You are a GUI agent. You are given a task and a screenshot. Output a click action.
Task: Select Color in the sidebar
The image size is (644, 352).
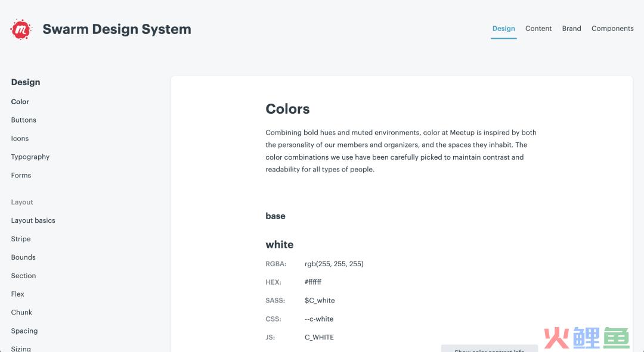(20, 102)
